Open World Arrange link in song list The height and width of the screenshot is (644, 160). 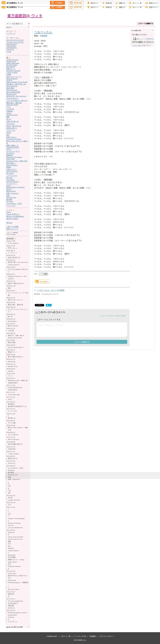[12, 86]
